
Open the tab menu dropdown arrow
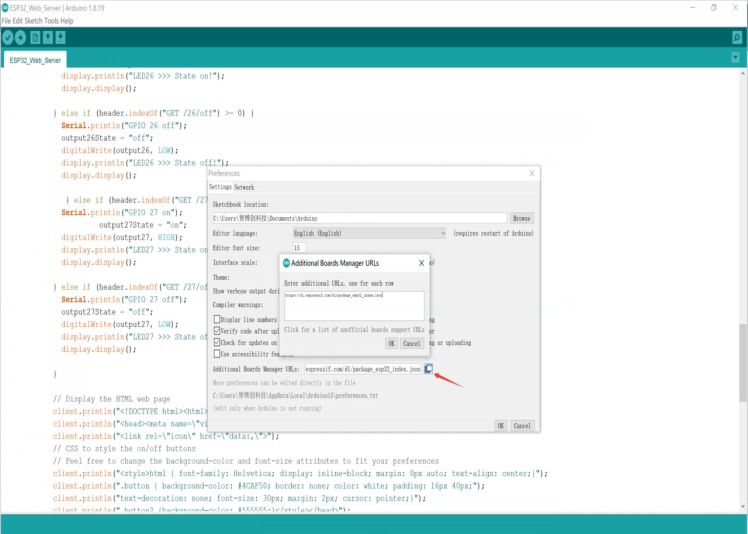[x=736, y=58]
